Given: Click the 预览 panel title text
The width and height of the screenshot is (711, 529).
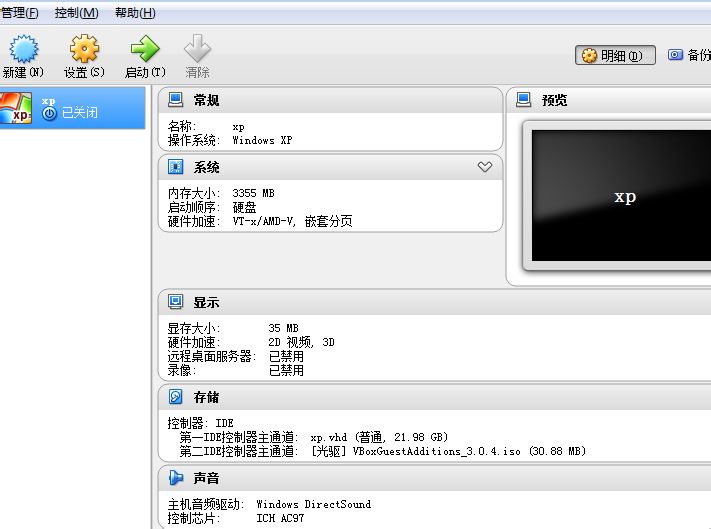Looking at the screenshot, I should (555, 100).
